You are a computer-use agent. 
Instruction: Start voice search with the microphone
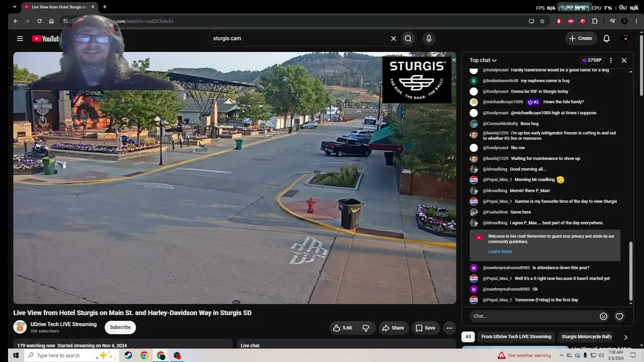click(429, 39)
